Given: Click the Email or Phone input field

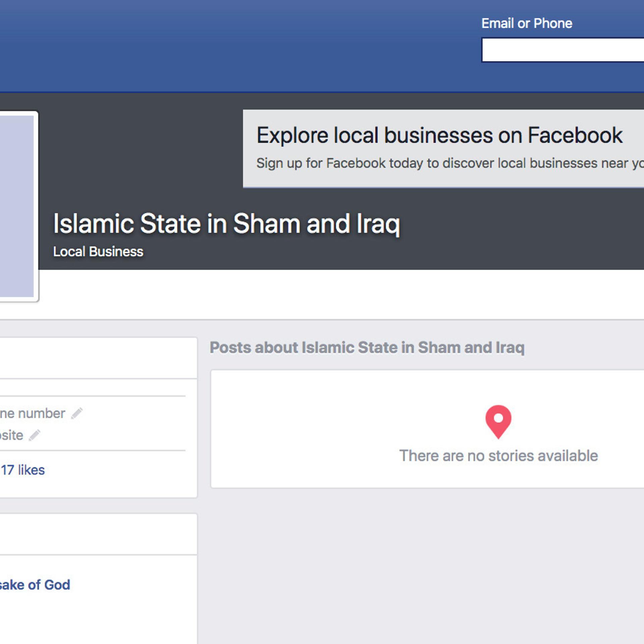Looking at the screenshot, I should [563, 50].
